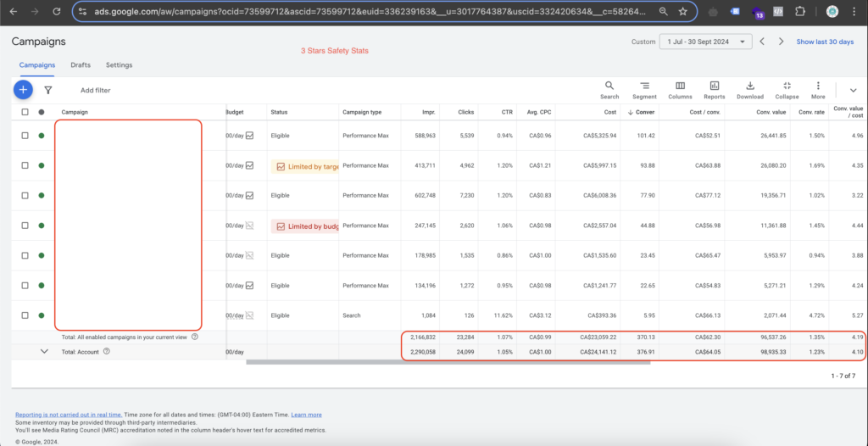Expand the Total: Account row chevron
The width and height of the screenshot is (868, 446).
(x=45, y=351)
